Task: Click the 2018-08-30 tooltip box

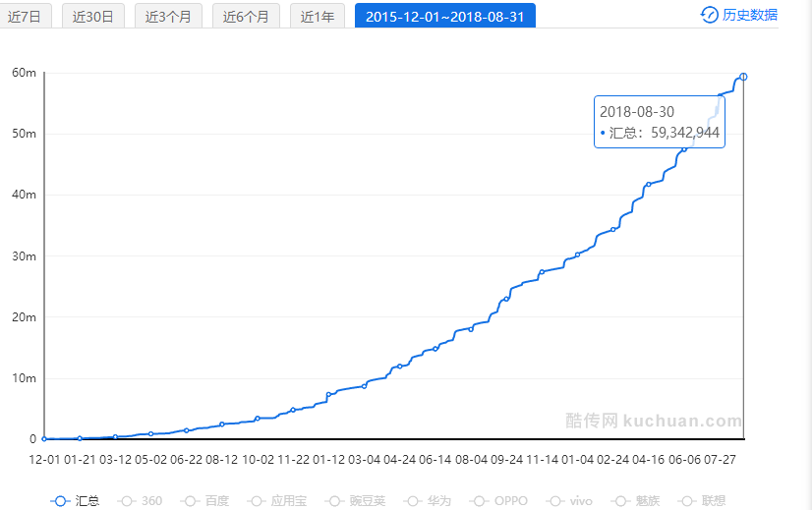Action: [660, 122]
